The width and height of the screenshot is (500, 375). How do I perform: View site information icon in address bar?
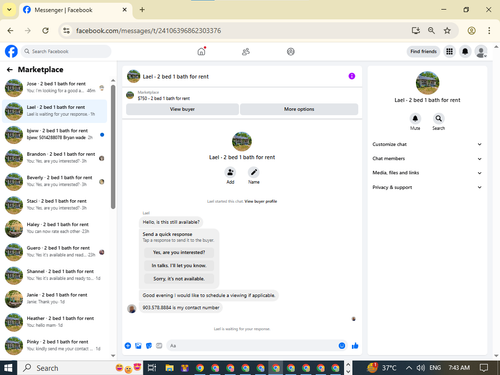click(x=67, y=31)
